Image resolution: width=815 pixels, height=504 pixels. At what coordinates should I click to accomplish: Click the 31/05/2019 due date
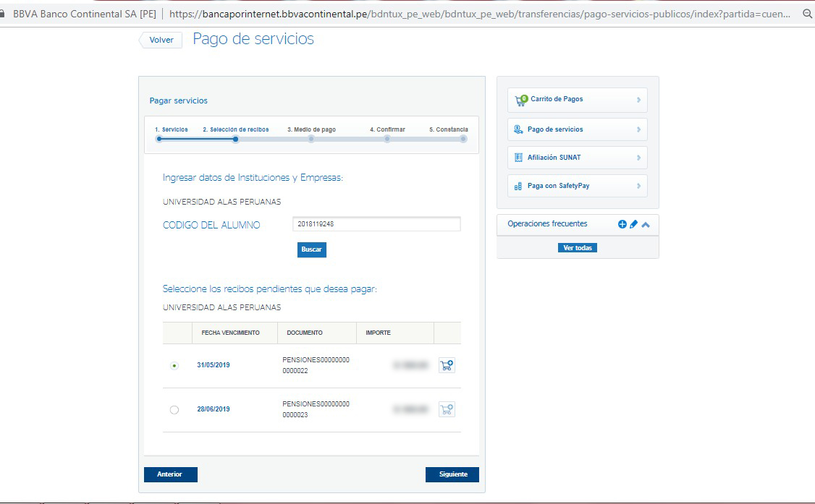pyautogui.click(x=213, y=365)
